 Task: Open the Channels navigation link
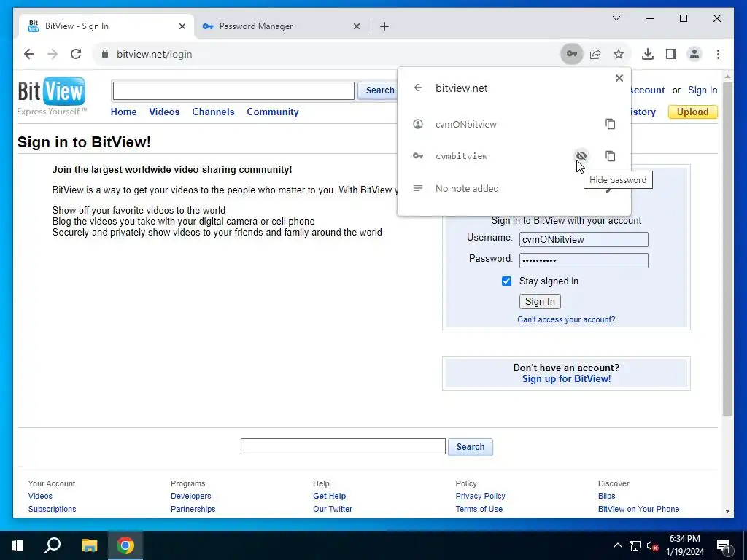click(x=213, y=112)
